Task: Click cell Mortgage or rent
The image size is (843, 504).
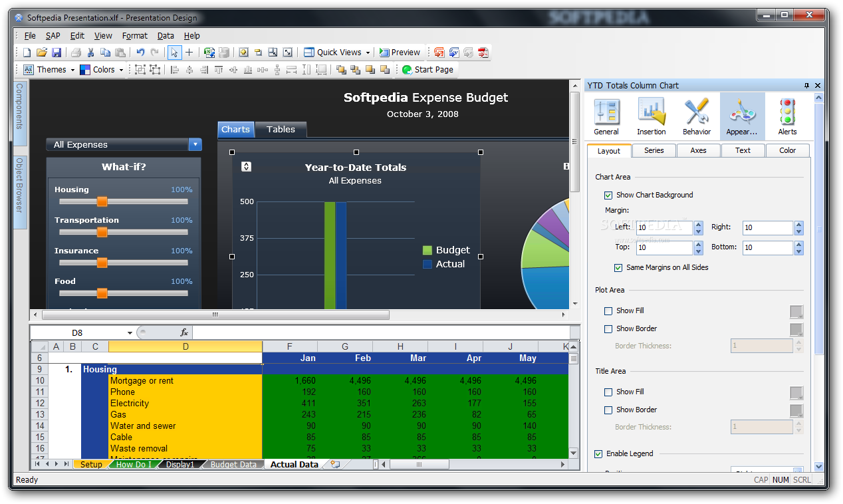Action: pos(185,381)
